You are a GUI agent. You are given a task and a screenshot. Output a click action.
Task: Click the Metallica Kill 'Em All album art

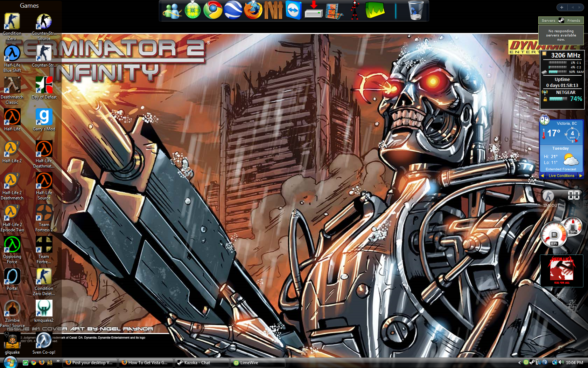561,271
